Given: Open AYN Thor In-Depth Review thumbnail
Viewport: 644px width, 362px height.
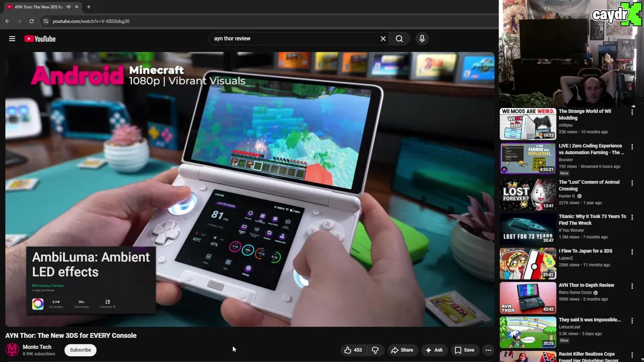Looking at the screenshot, I should [x=528, y=298].
